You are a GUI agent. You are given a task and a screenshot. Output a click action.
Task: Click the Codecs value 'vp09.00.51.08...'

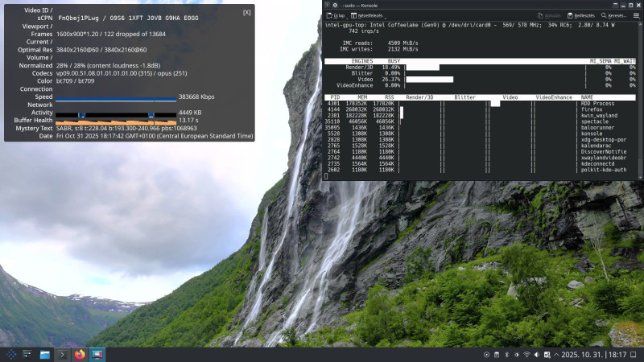coord(122,73)
